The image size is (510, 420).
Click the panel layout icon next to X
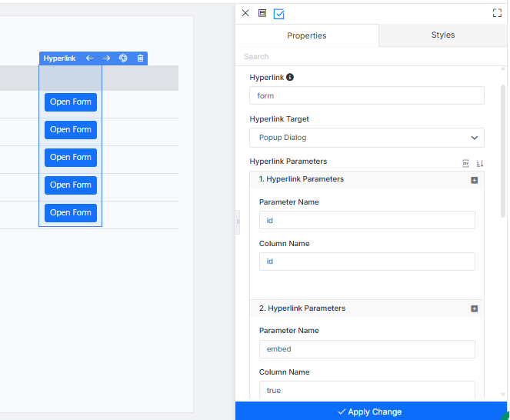point(262,13)
